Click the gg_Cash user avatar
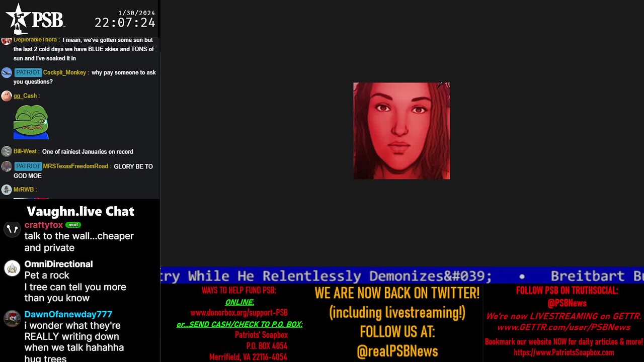The height and width of the screenshot is (362, 644). tap(7, 96)
